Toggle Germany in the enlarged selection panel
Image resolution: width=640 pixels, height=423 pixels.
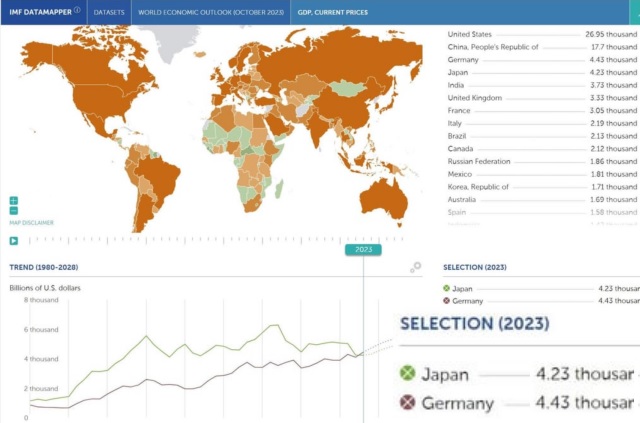click(x=407, y=402)
